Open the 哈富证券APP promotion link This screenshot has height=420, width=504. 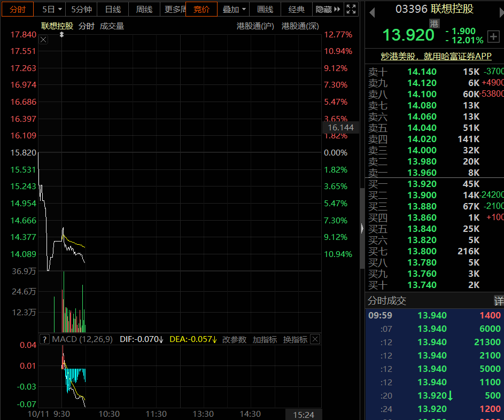click(436, 56)
